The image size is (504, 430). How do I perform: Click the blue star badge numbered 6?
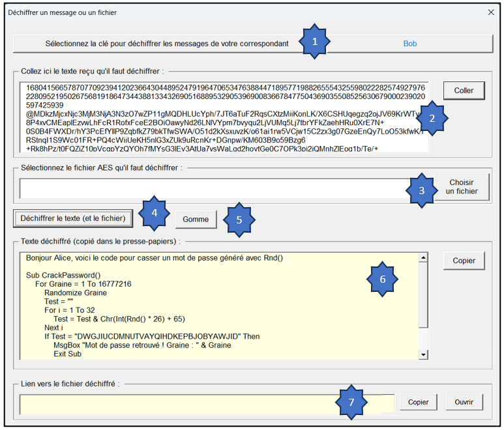pyautogui.click(x=383, y=279)
